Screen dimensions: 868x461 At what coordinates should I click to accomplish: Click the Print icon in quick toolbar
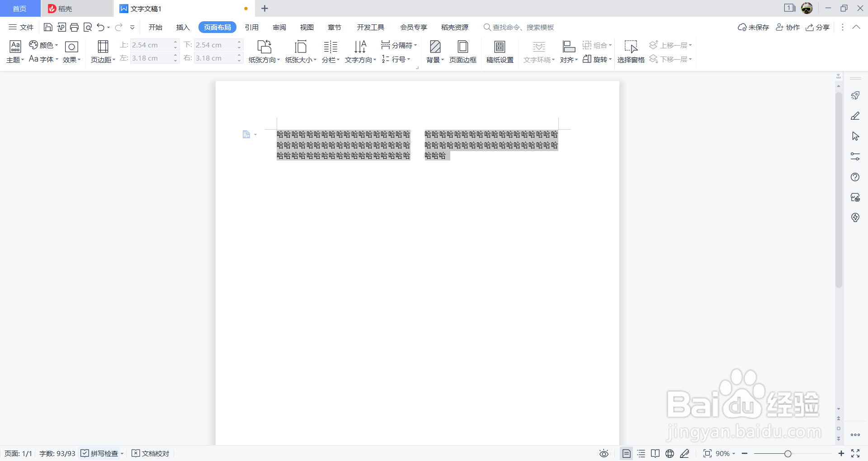click(75, 27)
